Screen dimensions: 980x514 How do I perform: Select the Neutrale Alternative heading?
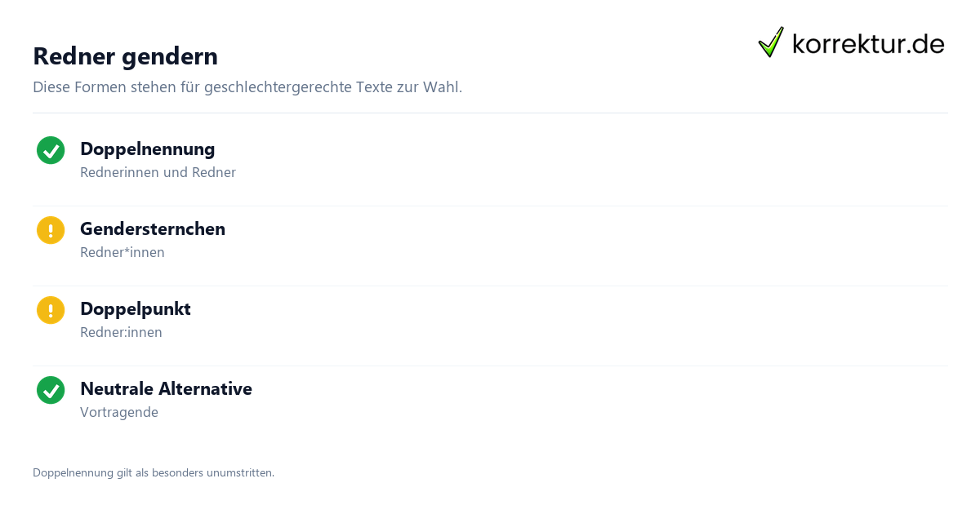point(166,389)
